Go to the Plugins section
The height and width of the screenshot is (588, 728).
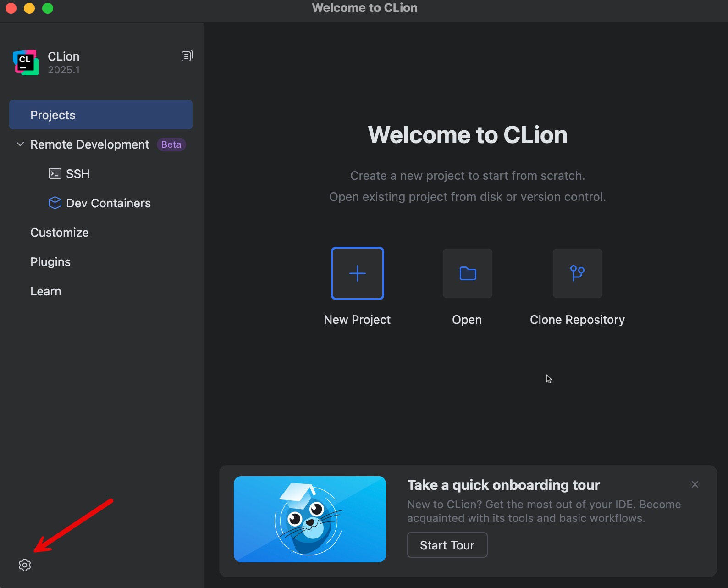[50, 262]
